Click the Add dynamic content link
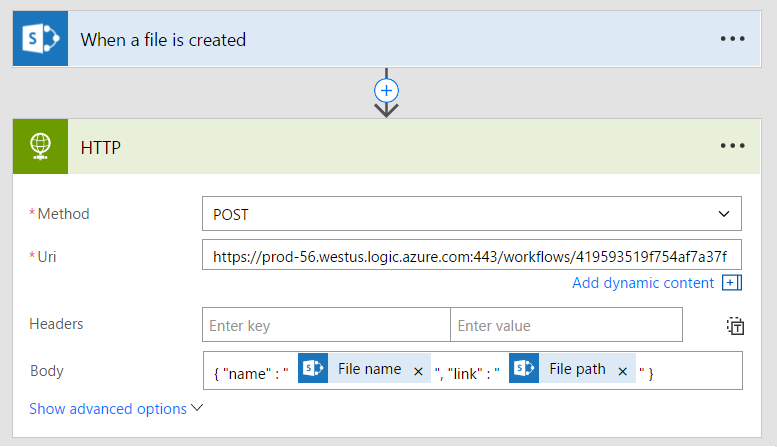 pos(643,283)
